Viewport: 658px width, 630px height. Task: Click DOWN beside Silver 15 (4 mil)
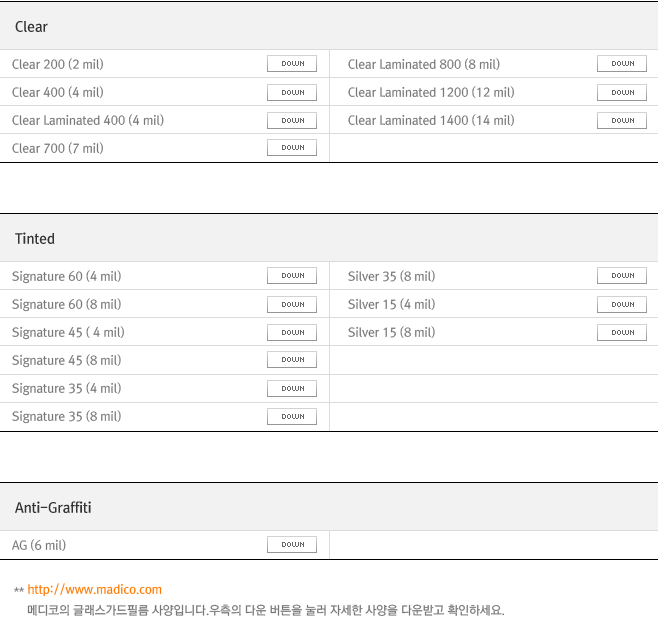coord(622,304)
